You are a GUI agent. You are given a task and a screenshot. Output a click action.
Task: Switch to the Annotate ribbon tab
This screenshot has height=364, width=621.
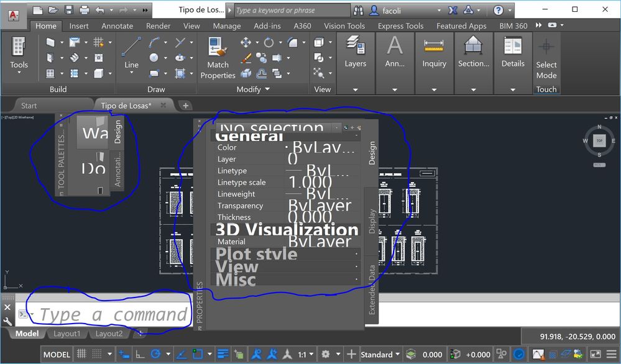click(x=117, y=25)
